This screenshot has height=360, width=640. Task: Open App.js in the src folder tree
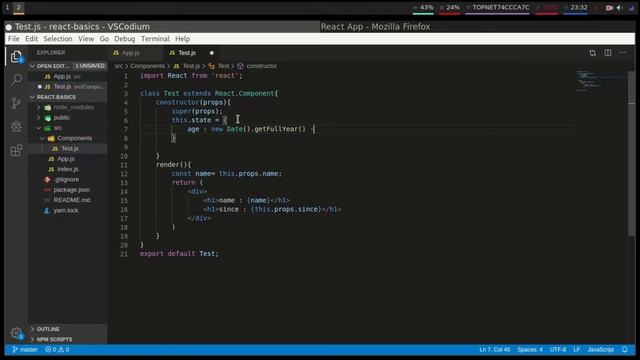[67, 159]
